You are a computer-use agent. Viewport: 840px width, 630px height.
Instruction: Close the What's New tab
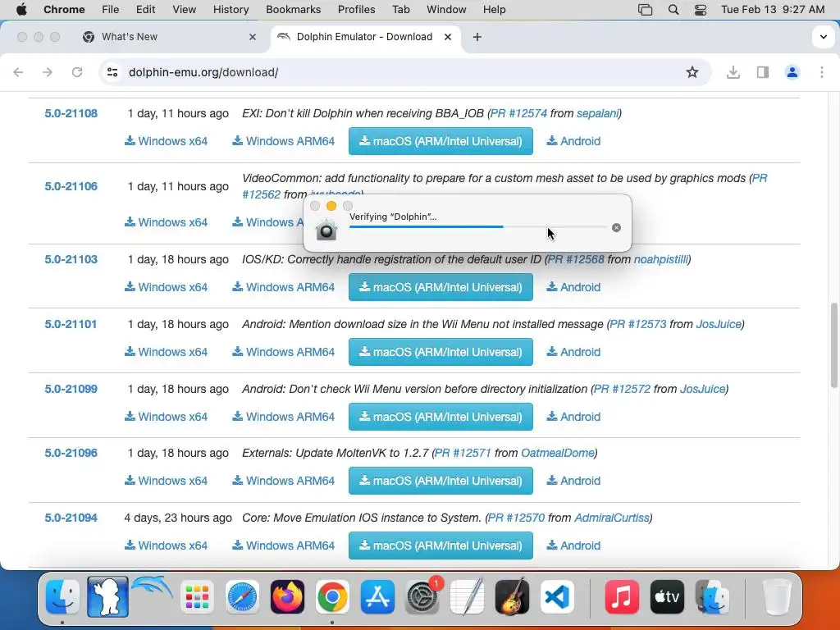(x=253, y=37)
